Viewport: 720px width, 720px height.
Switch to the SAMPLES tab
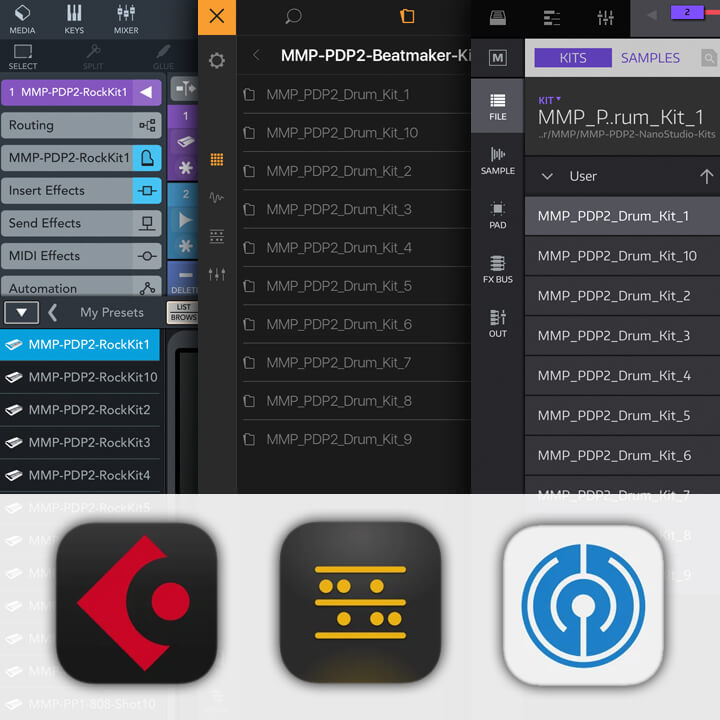(x=650, y=58)
